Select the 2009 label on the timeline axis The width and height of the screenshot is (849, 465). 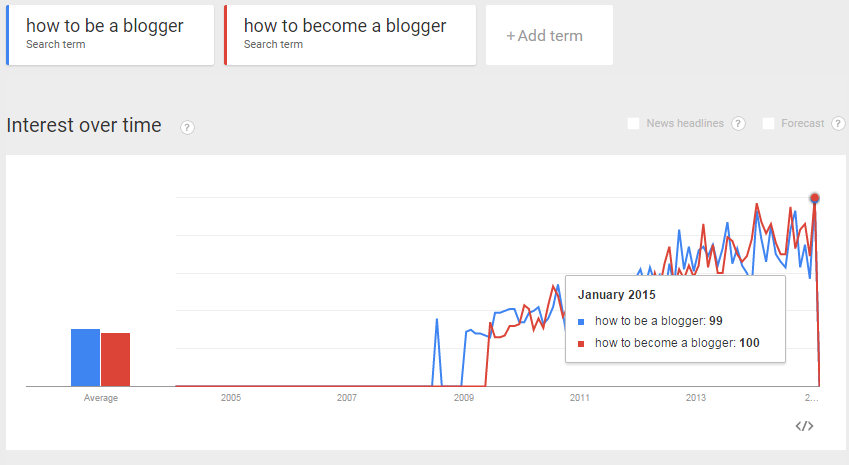(463, 398)
